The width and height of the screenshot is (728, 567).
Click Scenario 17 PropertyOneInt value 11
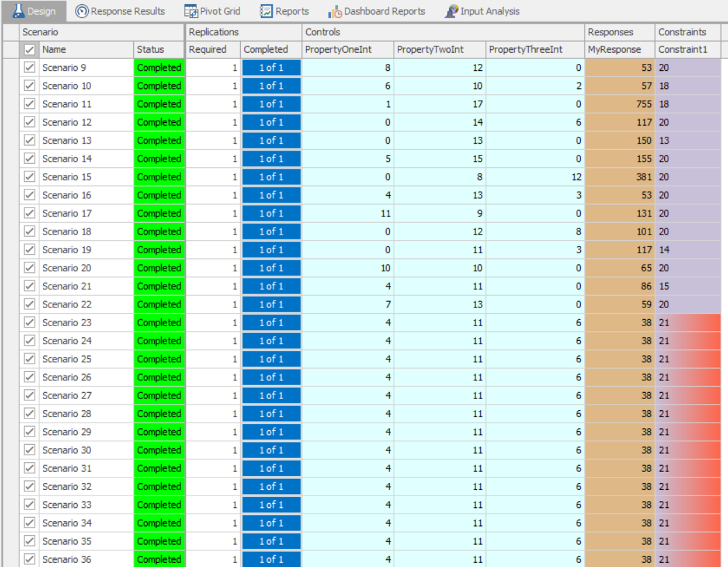[348, 213]
